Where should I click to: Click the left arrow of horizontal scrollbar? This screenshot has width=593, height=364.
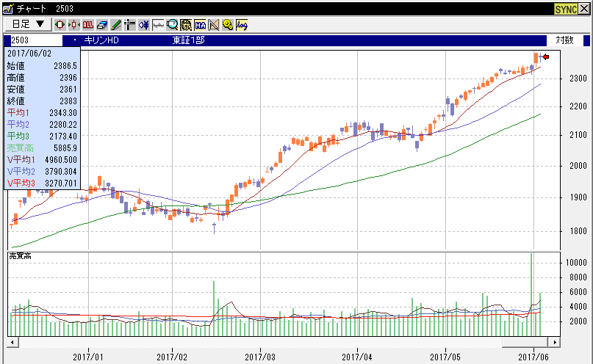[12, 343]
